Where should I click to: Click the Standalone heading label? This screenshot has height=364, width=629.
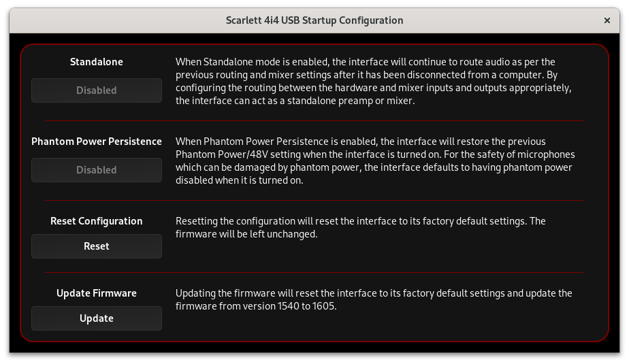[x=97, y=62]
